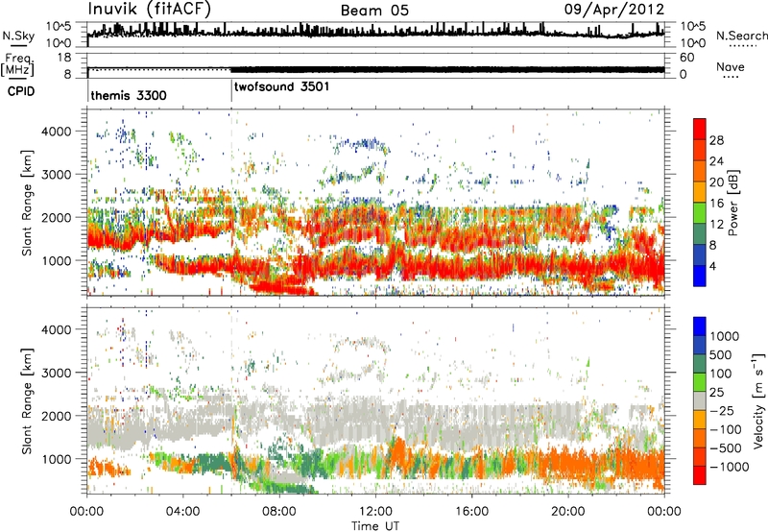Click velocity scale value '-1000'
This screenshot has height=532, width=768.
[x=729, y=467]
